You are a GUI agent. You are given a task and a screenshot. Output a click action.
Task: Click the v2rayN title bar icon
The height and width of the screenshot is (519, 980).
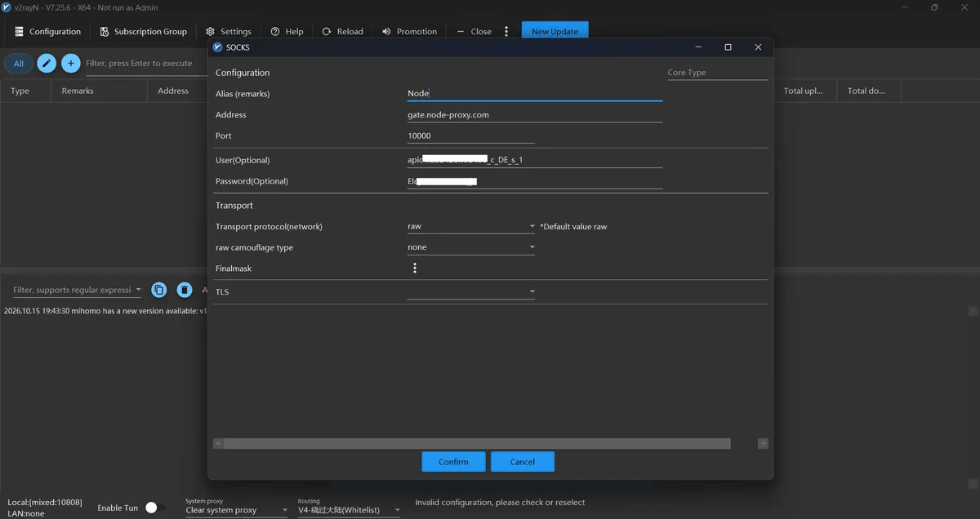tap(7, 7)
